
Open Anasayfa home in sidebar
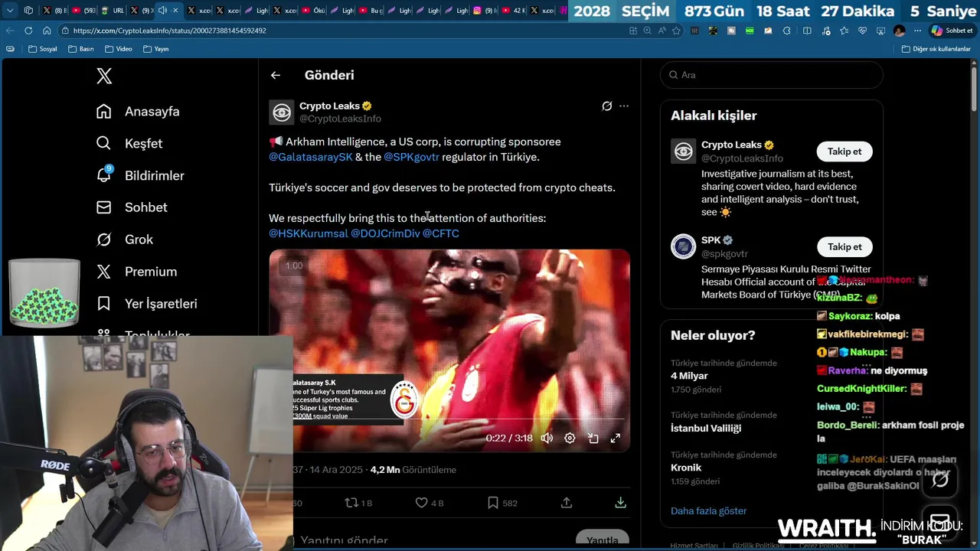138,112
